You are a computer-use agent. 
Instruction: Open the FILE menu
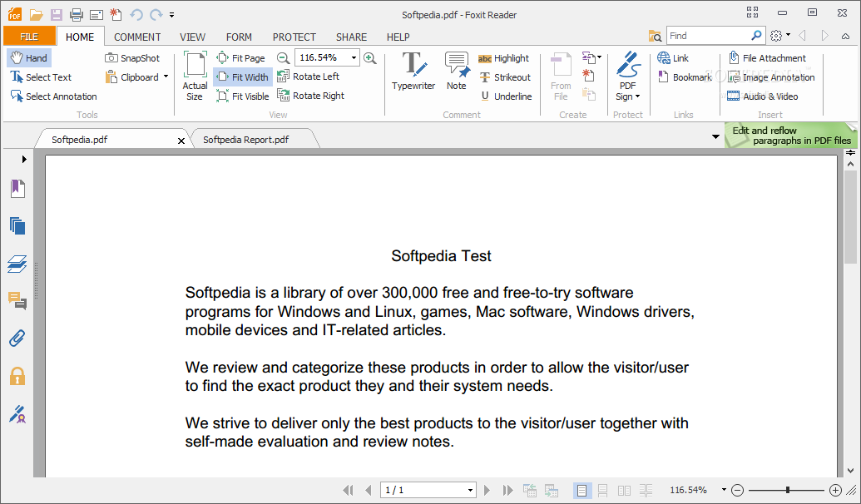tap(30, 37)
